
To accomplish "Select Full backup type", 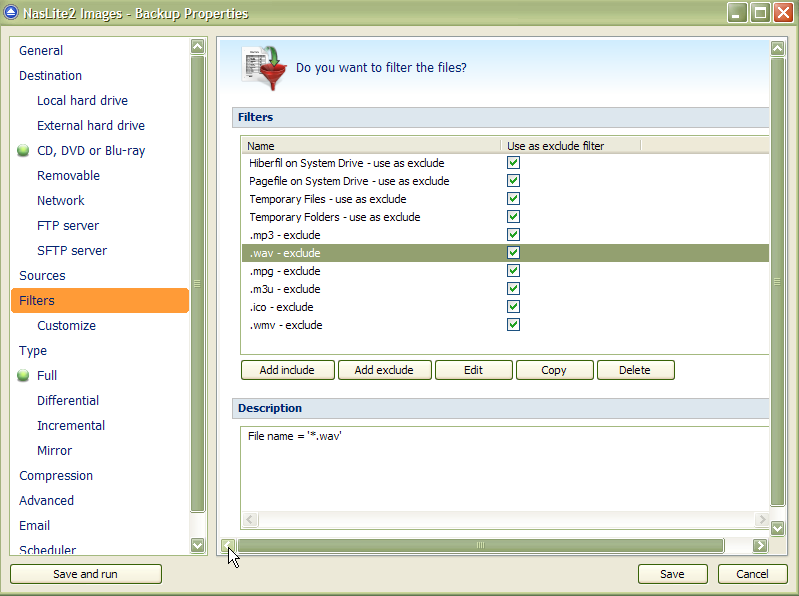I will click(47, 376).
